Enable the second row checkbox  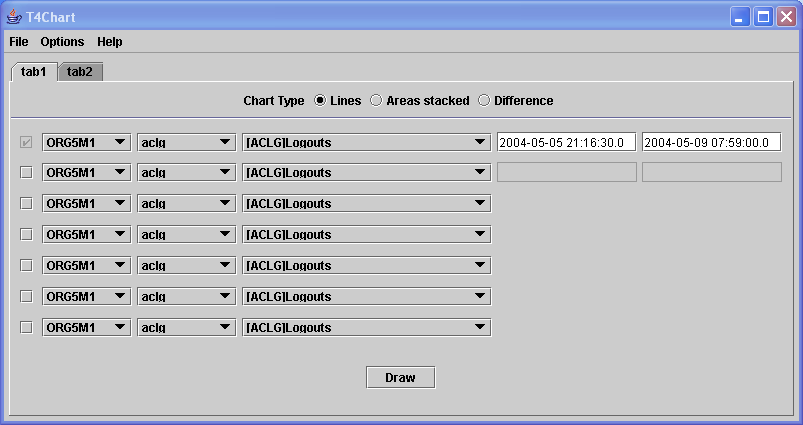(x=26, y=172)
